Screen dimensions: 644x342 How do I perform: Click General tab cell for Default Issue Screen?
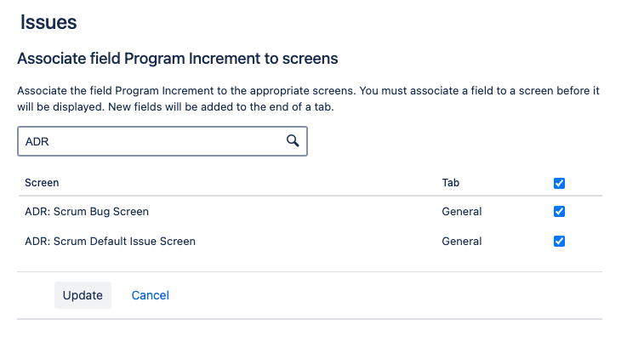click(x=461, y=241)
